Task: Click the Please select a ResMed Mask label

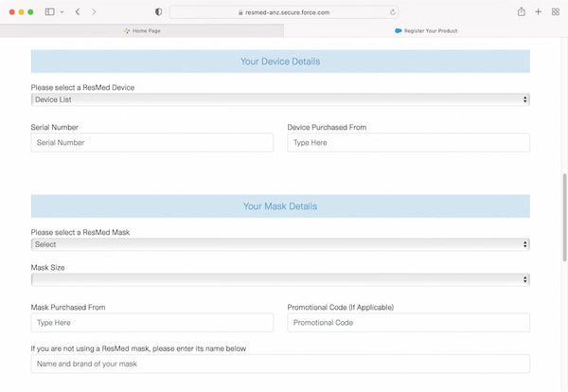Action: 80,232
